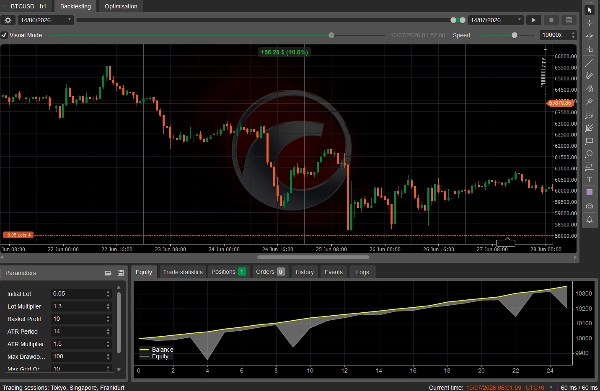Click the visual mode progress slider handle
Image resolution: width=600 pixels, height=391 pixels.
331,35
